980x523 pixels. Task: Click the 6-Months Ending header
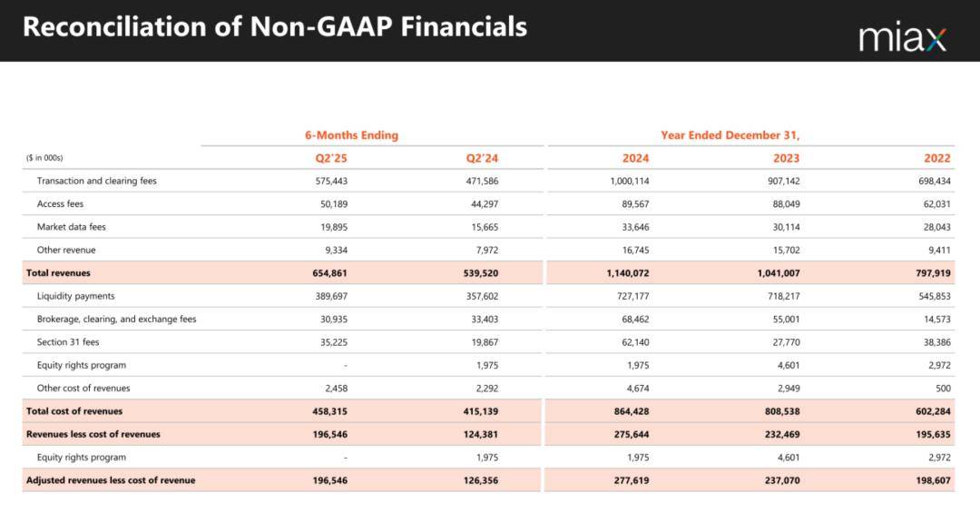tap(351, 135)
